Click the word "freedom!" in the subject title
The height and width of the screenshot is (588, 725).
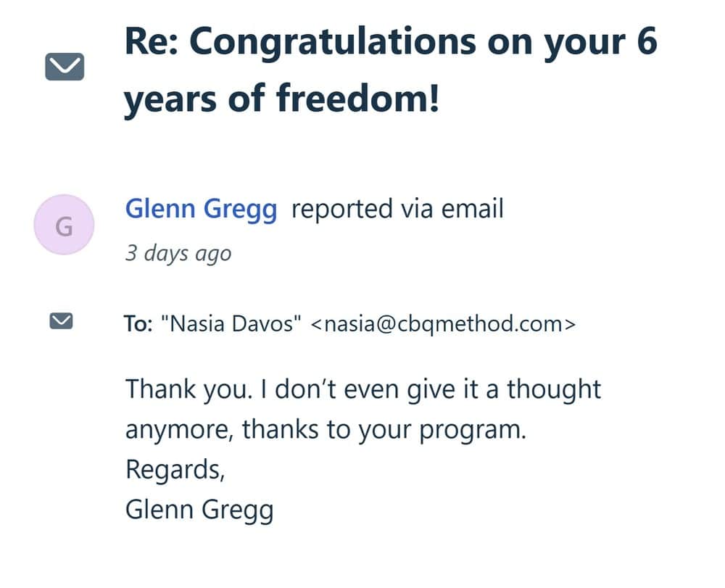click(x=358, y=99)
